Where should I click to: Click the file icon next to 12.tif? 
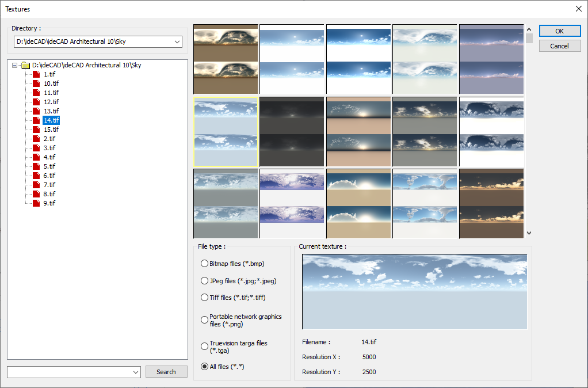tap(37, 102)
